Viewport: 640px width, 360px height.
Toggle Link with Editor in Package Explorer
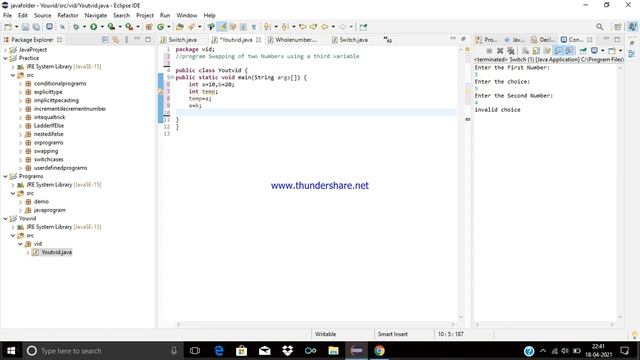tap(116, 40)
